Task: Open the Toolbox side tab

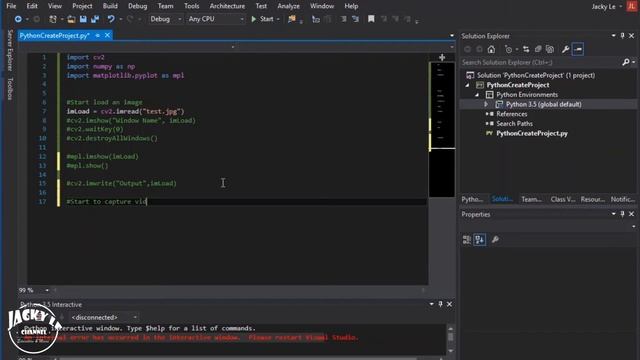Action: [10, 89]
